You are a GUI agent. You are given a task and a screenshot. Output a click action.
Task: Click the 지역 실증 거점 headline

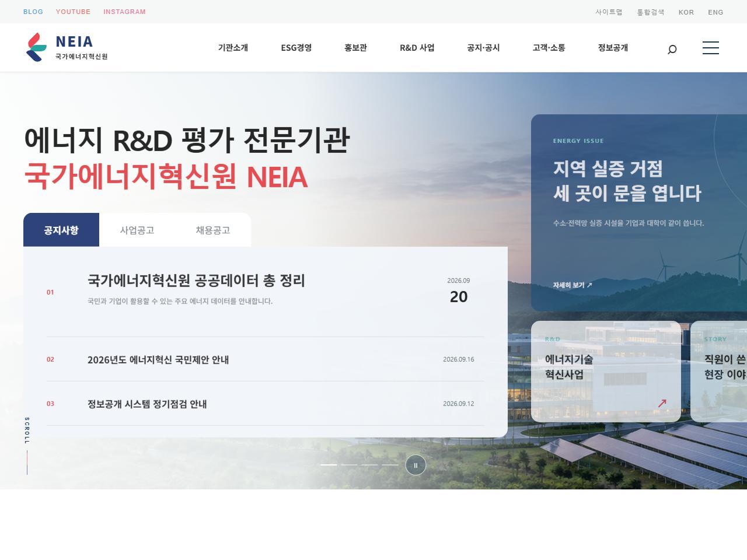[x=627, y=181]
